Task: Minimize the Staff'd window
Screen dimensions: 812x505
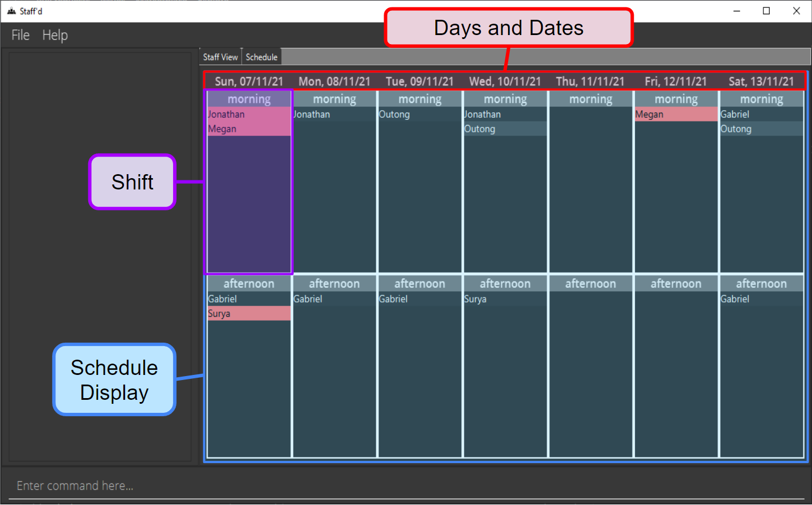Action: 737,11
